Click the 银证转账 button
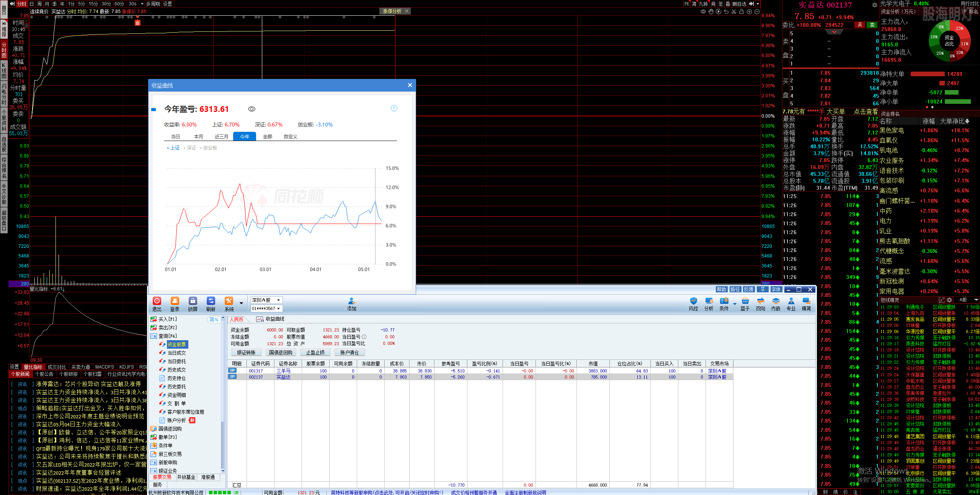This screenshot has width=980, height=495. click(x=246, y=352)
